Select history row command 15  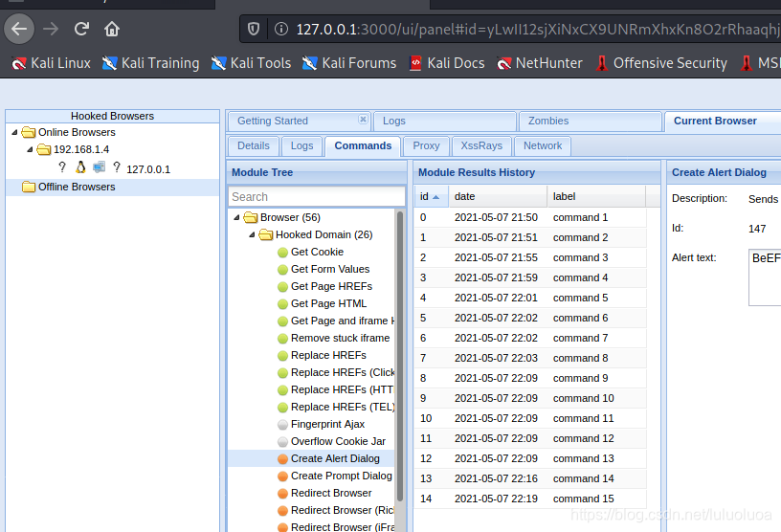point(530,499)
